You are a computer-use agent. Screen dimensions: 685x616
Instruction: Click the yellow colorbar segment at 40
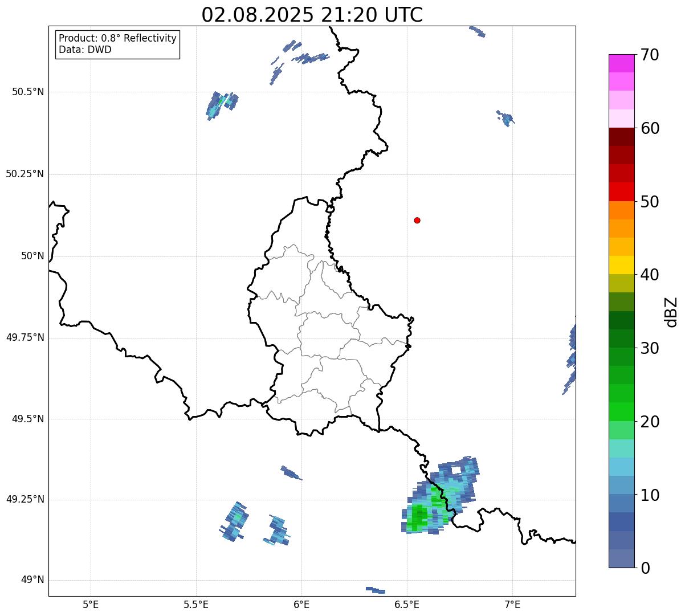pos(622,265)
